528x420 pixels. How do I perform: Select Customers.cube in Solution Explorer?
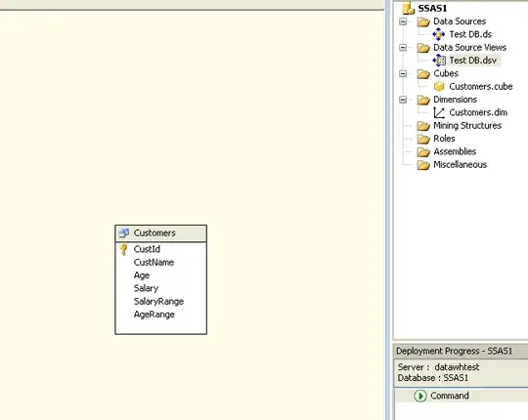pos(481,86)
